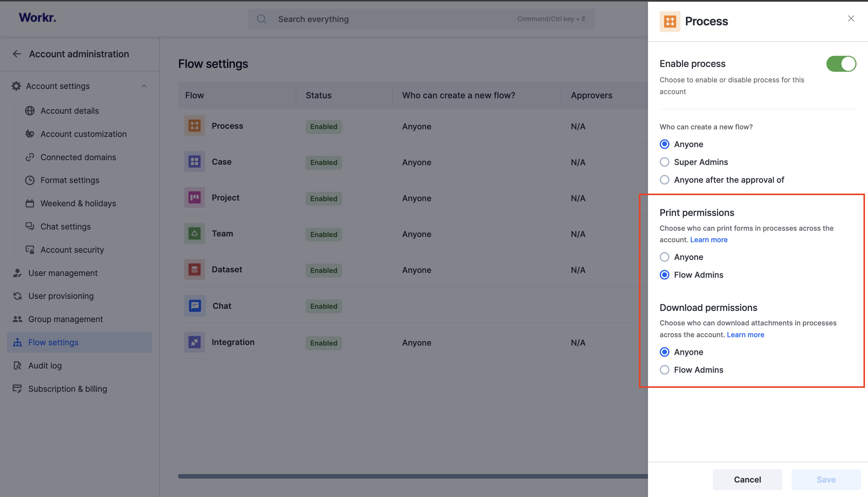Click the lock icon for Account security
Image resolution: width=868 pixels, height=497 pixels.
coord(30,250)
